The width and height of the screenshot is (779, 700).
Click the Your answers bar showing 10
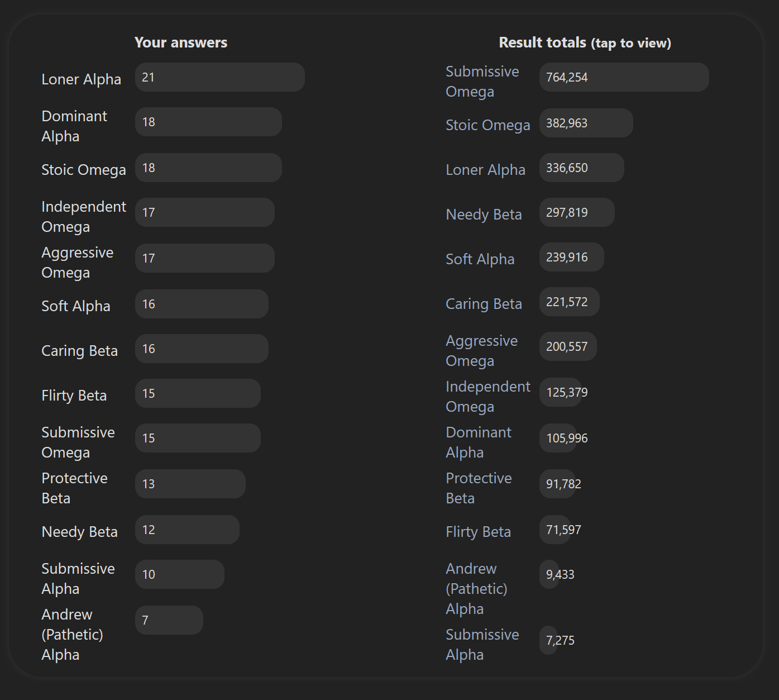tap(180, 574)
